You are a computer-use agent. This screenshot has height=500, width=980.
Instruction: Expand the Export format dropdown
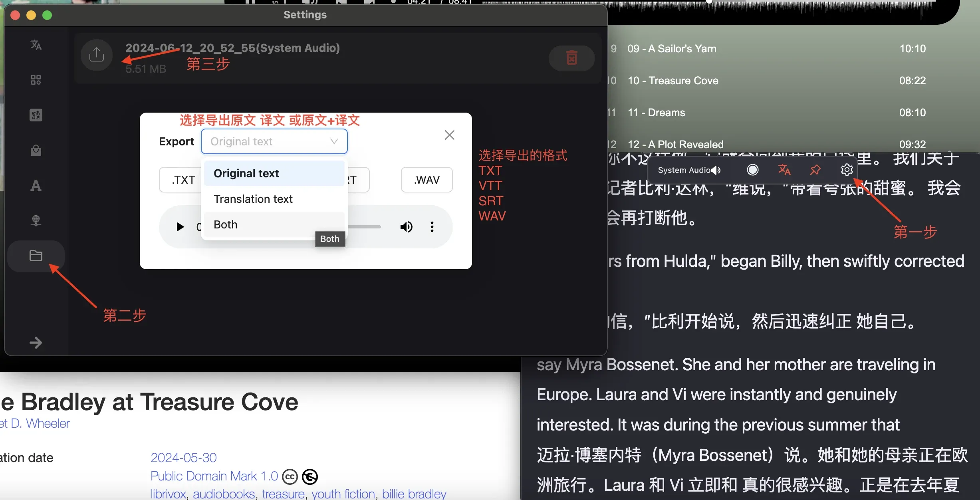pos(274,141)
